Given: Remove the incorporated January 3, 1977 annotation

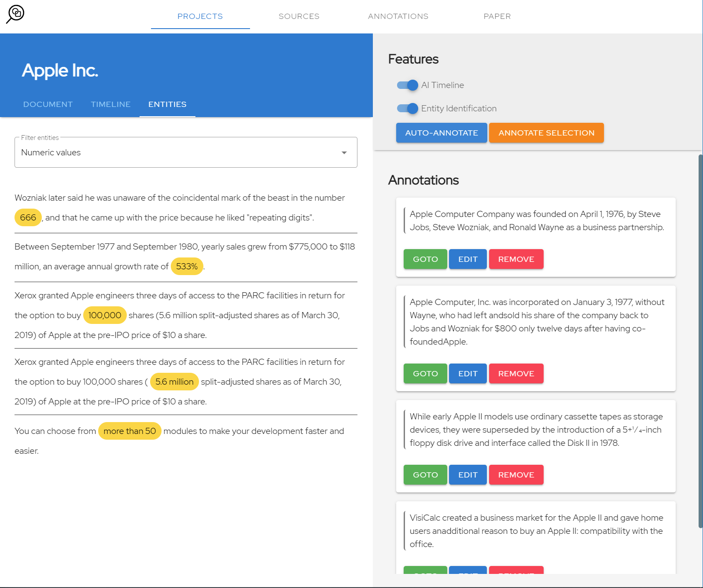Looking at the screenshot, I should click(516, 374).
